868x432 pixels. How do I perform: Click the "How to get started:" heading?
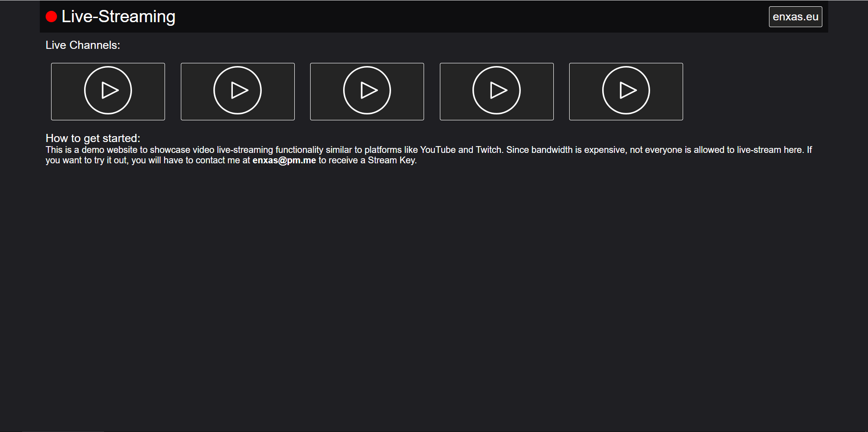point(93,138)
